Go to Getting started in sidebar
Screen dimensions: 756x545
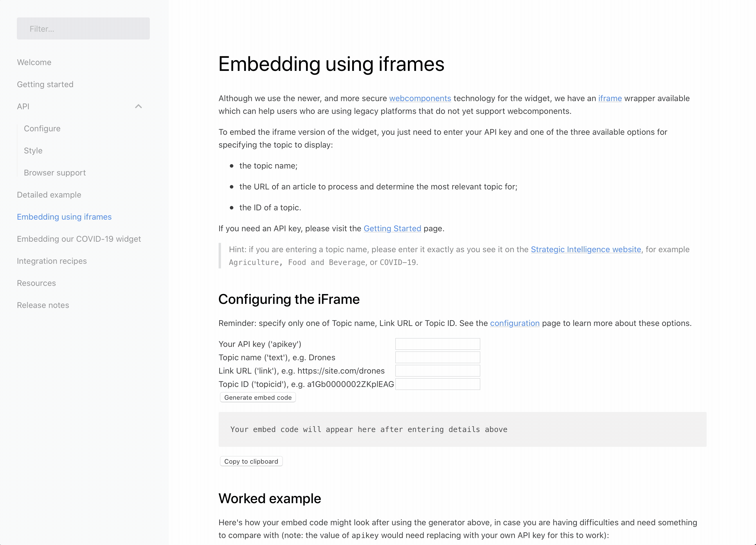point(45,84)
